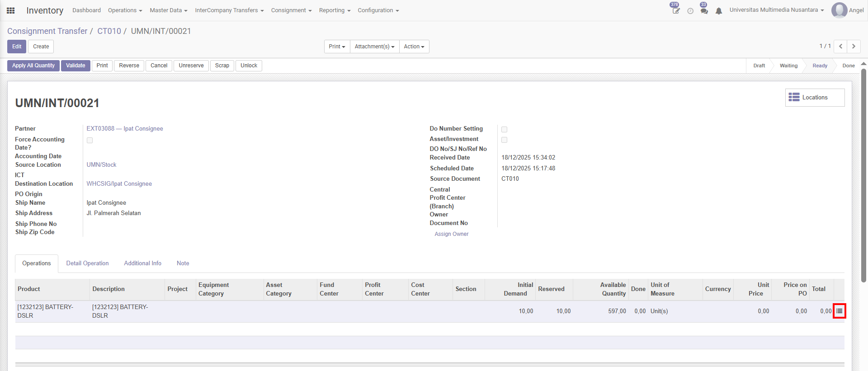The height and width of the screenshot is (371, 868).
Task: Open the Consignment menu
Action: (x=291, y=10)
